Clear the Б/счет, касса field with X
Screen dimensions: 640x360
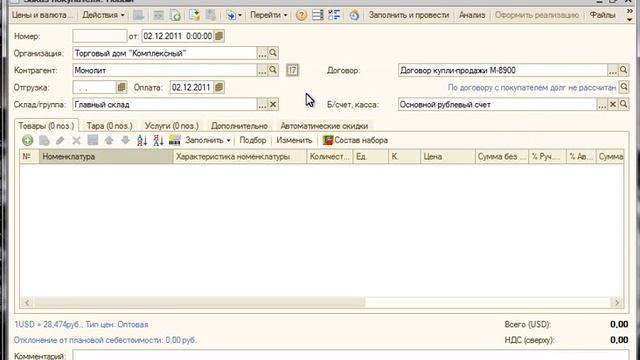613,104
